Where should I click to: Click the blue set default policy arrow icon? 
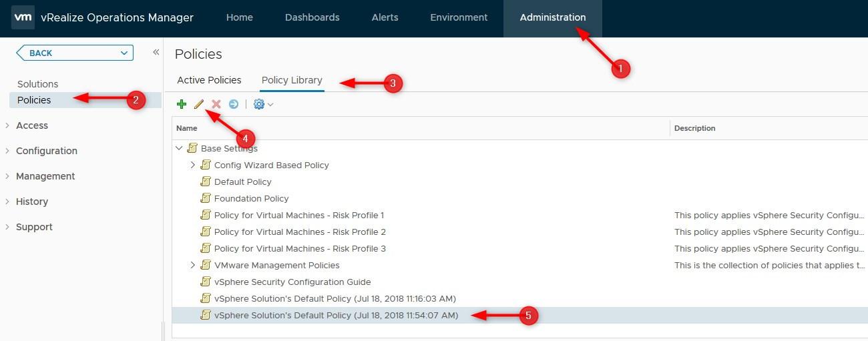coord(233,104)
